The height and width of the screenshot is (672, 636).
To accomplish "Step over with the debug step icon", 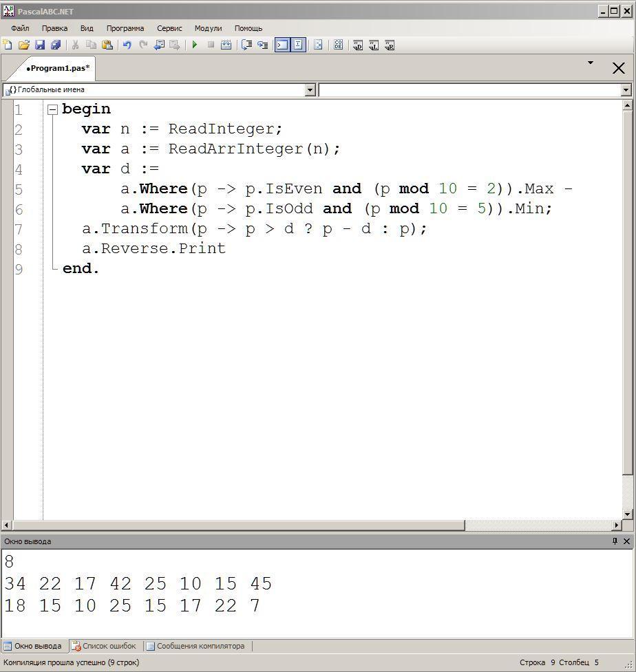I will pyautogui.click(x=246, y=45).
